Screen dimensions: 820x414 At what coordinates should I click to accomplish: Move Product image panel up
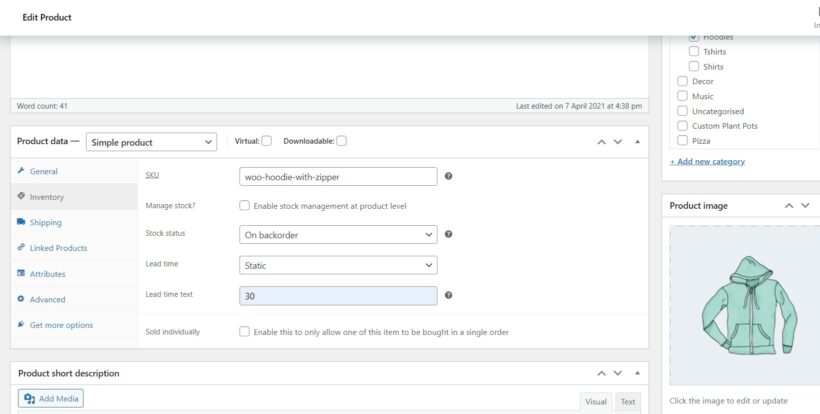[x=789, y=206]
